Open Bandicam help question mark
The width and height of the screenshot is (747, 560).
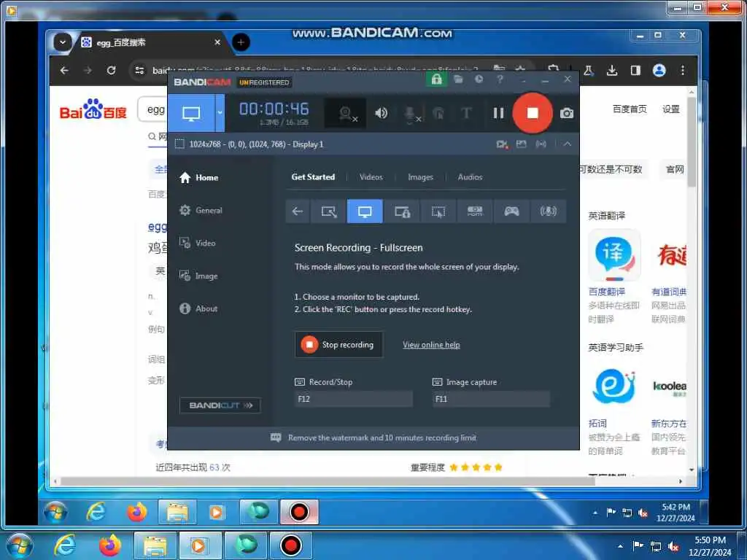tap(500, 79)
